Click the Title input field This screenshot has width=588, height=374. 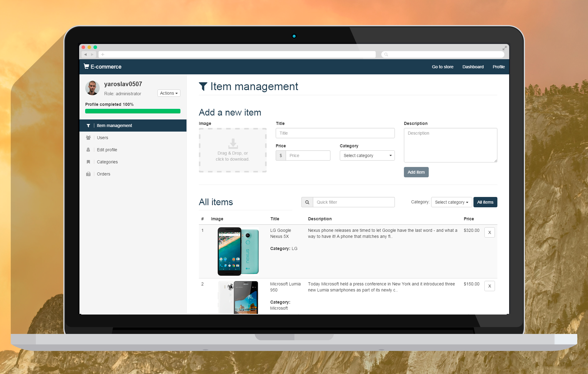point(335,133)
